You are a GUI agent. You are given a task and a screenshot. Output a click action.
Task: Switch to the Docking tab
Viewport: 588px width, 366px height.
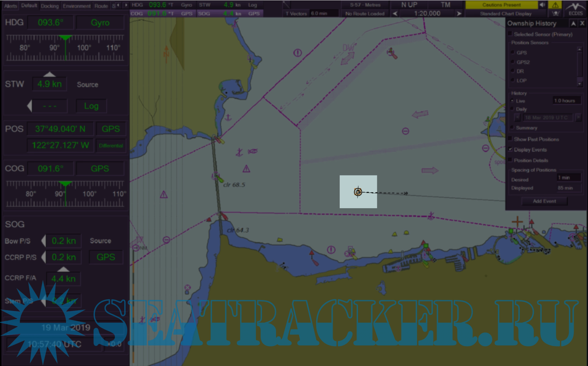coord(50,6)
